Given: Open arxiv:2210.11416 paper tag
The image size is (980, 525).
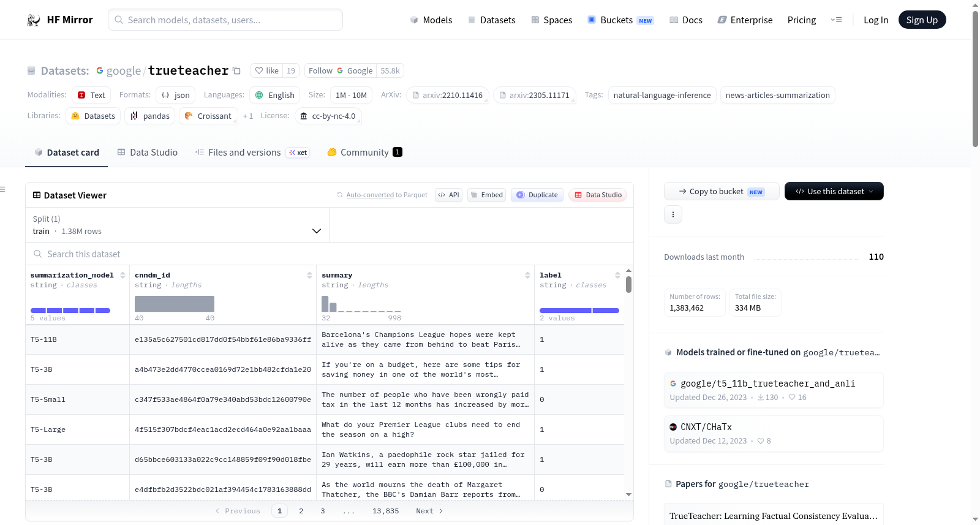Looking at the screenshot, I should [x=447, y=95].
